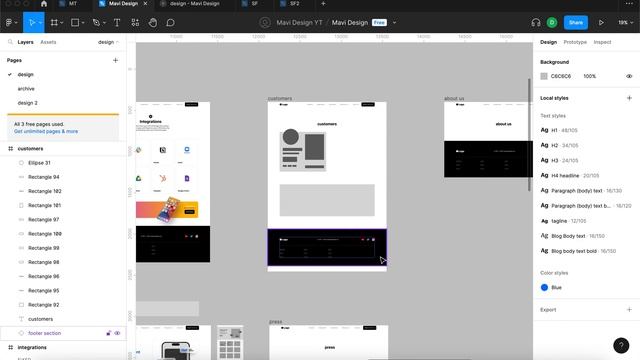This screenshot has height=360, width=640.
Task: Click Get unlimited pages & more link
Action: pos(46,131)
